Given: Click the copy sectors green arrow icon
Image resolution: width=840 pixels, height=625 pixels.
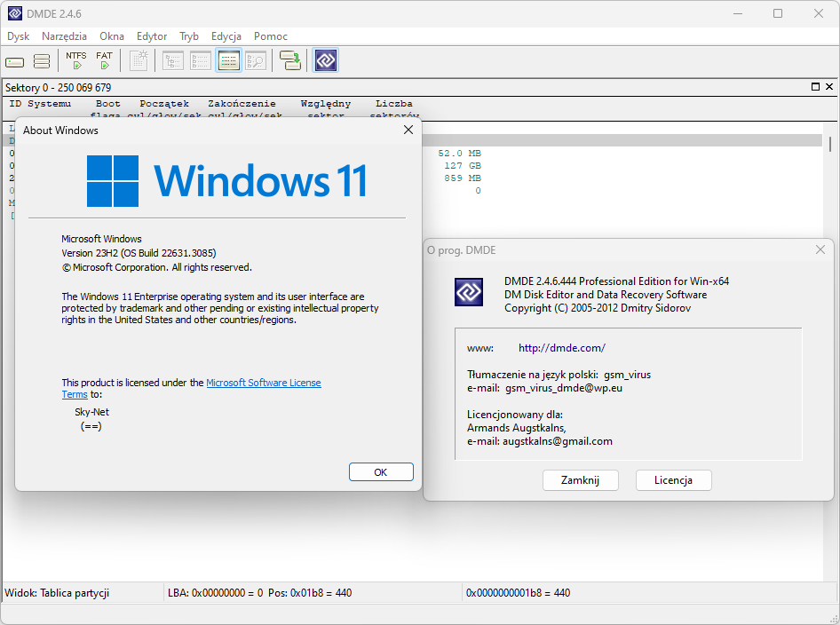Looking at the screenshot, I should [x=290, y=60].
